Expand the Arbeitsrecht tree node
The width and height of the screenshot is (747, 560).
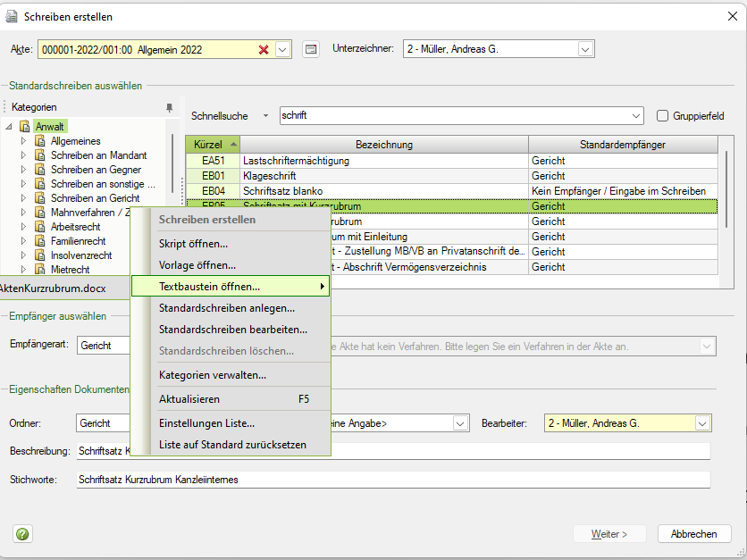pos(24,227)
